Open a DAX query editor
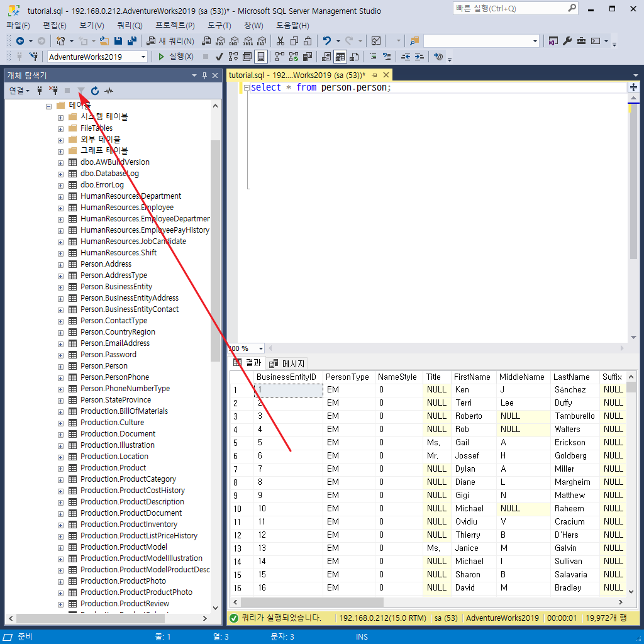644x644 pixels. 262,41
